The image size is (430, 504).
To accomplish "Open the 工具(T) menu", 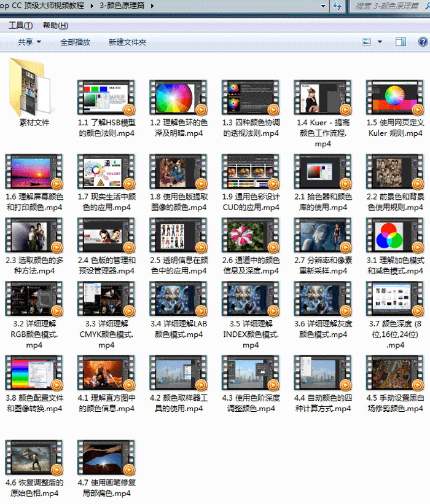I will (x=20, y=25).
